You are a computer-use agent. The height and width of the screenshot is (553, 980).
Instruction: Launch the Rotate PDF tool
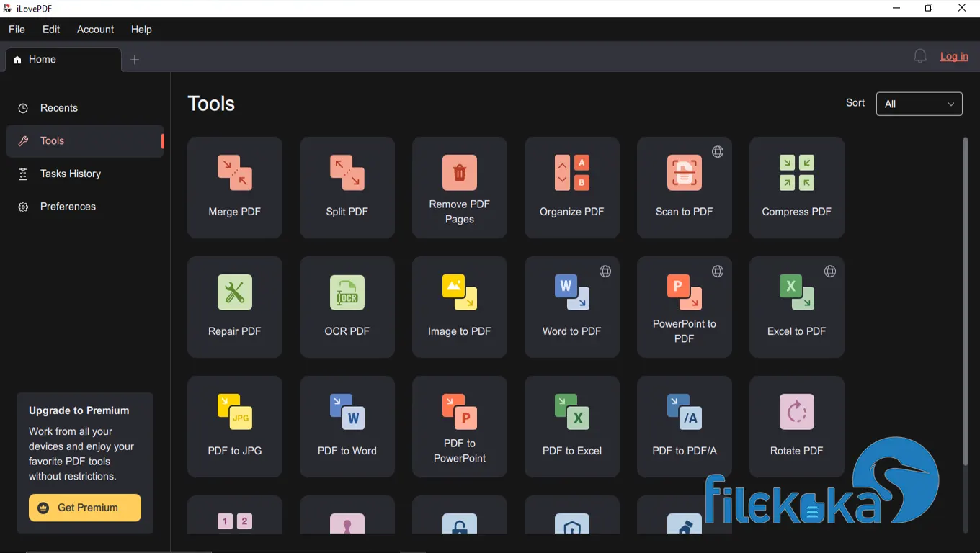tap(797, 426)
